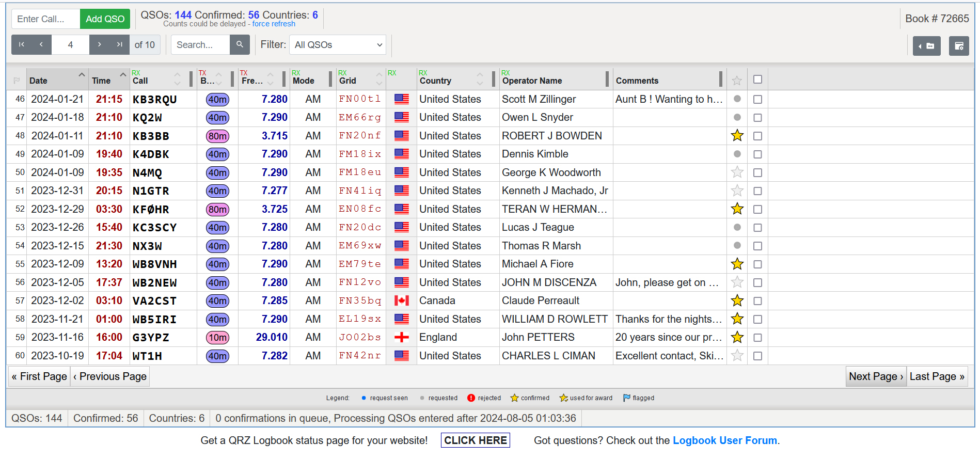The height and width of the screenshot is (459, 980).
Task: Click confirmed star for VA2CST
Action: tap(737, 300)
